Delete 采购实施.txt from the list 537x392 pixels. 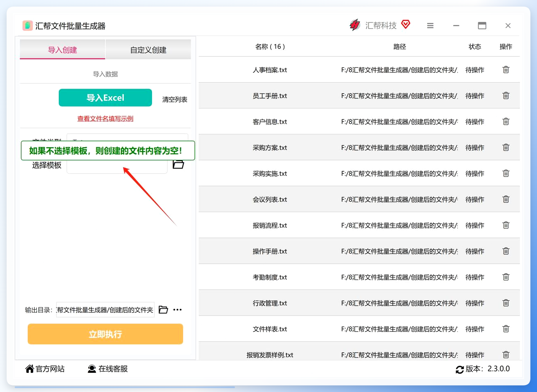tap(506, 173)
